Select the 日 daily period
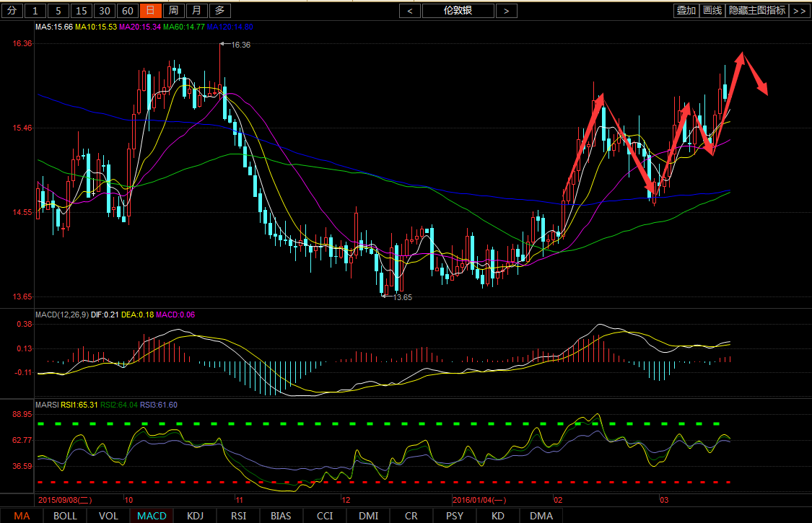The height and width of the screenshot is (523, 812). click(150, 10)
